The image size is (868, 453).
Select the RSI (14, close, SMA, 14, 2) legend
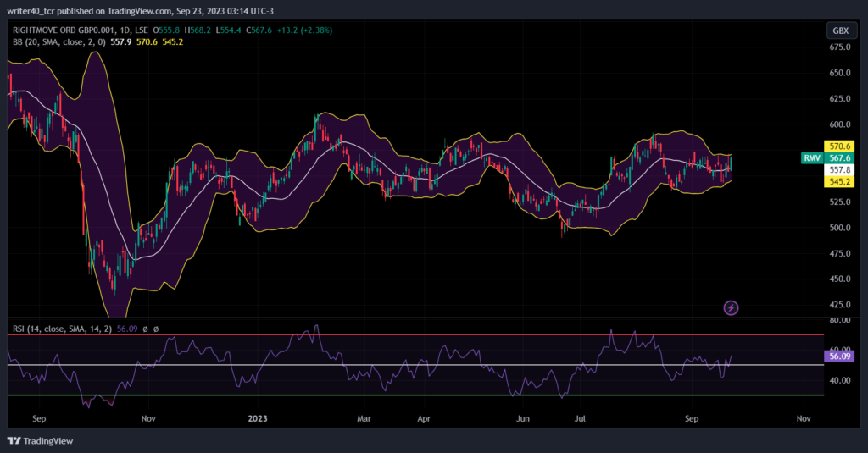(x=62, y=329)
